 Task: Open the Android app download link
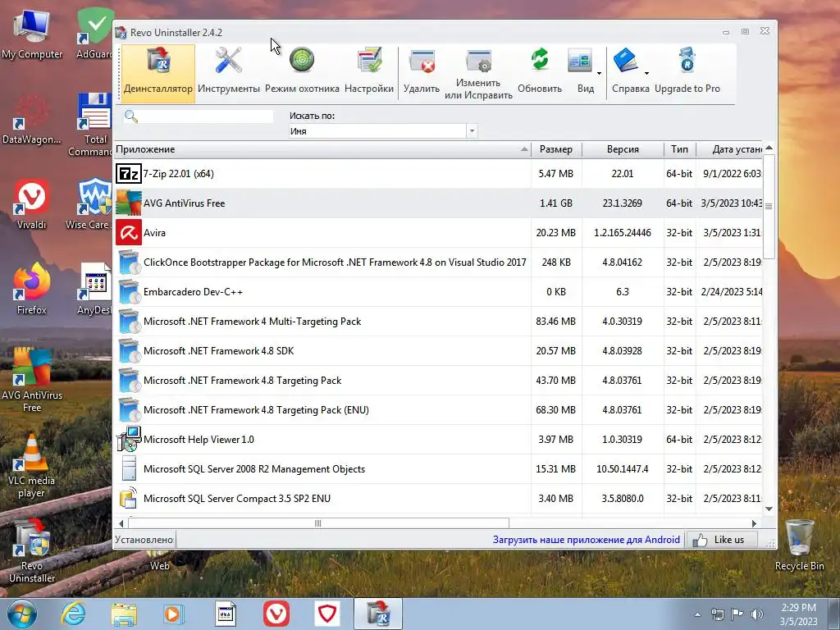586,540
